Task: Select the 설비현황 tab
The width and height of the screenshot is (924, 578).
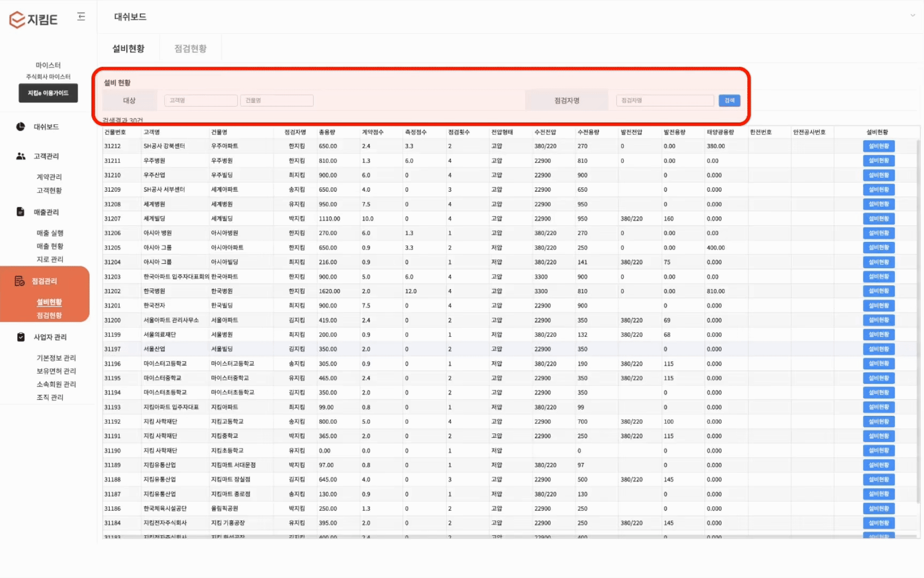Action: pos(128,49)
